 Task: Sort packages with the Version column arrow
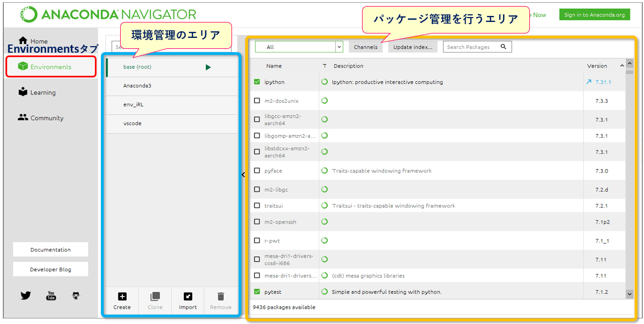pyautogui.click(x=622, y=66)
